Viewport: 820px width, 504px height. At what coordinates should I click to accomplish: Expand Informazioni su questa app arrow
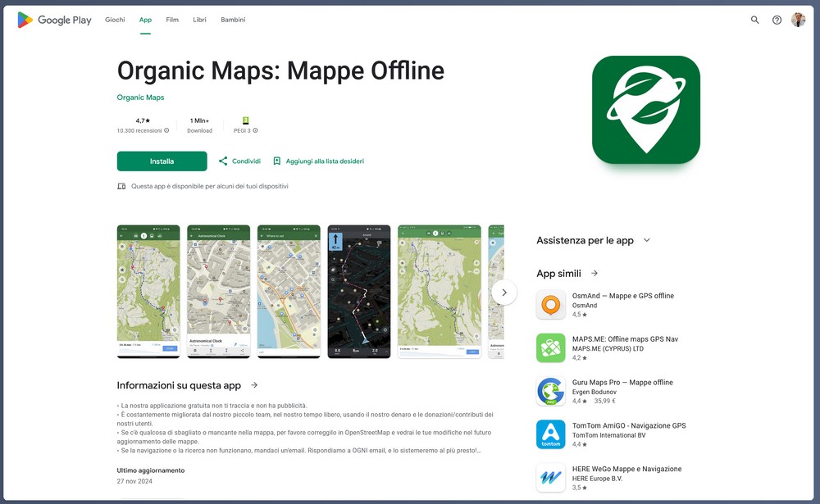point(254,385)
